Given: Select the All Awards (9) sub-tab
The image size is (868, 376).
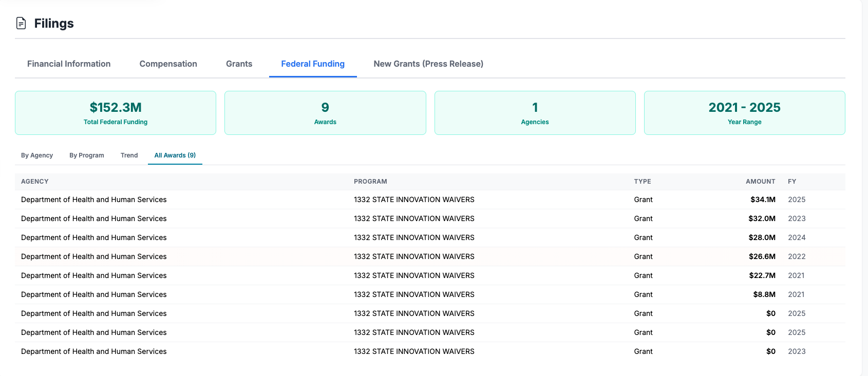Looking at the screenshot, I should click(x=175, y=155).
